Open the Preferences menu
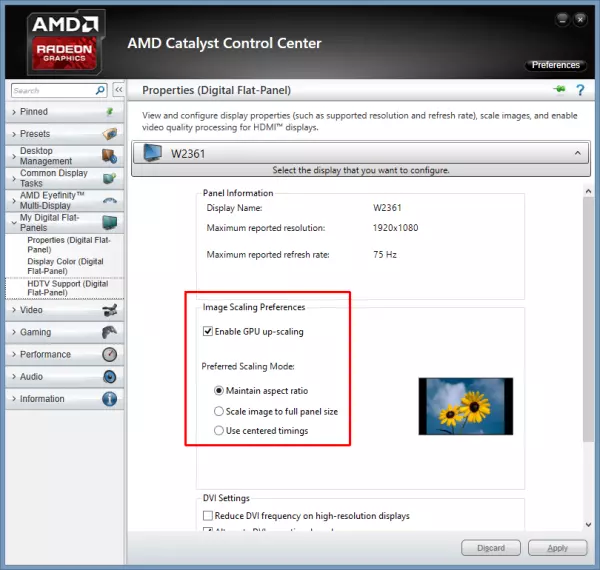This screenshot has height=570, width=600. click(556, 65)
